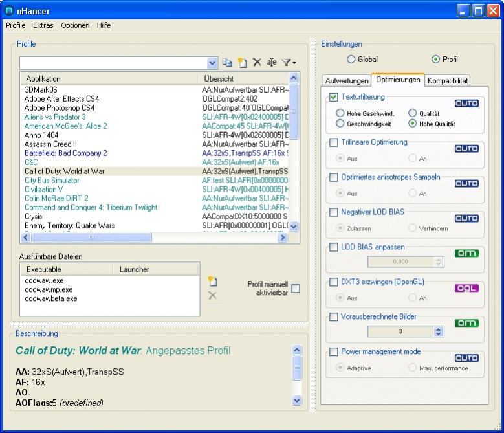Select Anno 1404 profile row
Screen dimensions: 504x433
[156, 135]
